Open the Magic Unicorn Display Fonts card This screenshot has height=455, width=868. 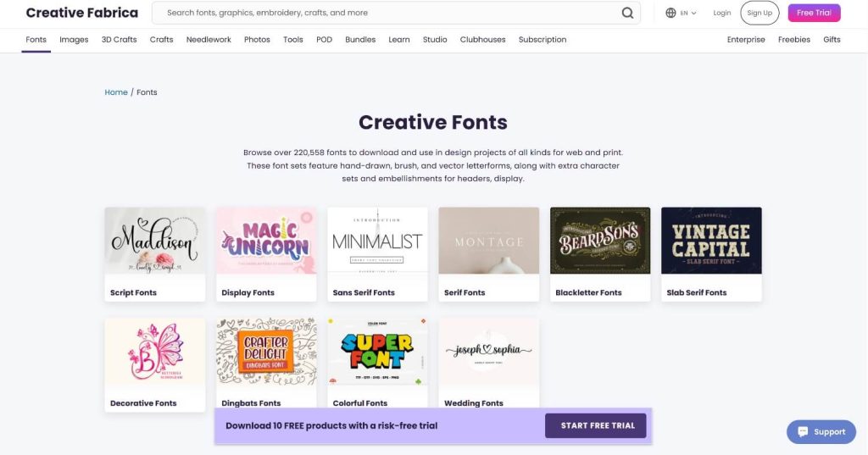[x=266, y=254]
